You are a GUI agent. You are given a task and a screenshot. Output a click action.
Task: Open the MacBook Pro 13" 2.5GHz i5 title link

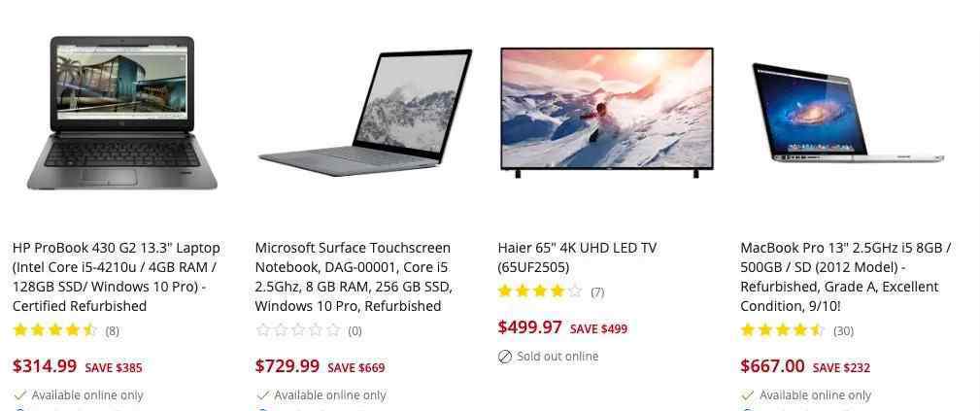point(846,277)
